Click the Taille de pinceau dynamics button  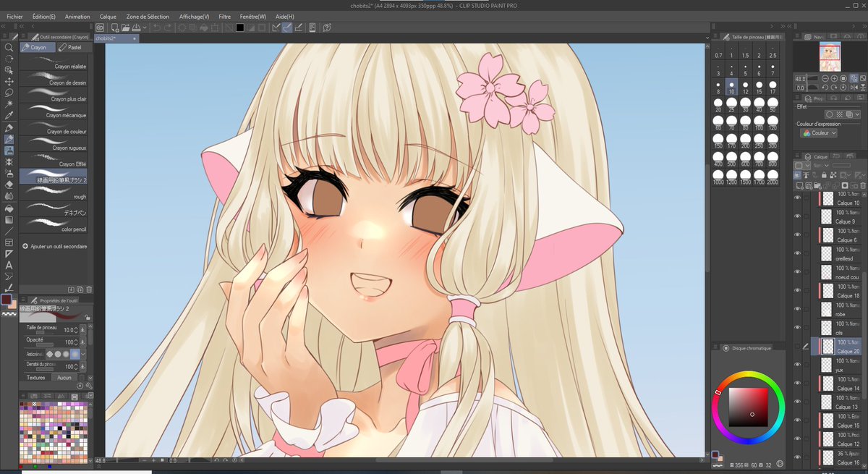(x=83, y=329)
